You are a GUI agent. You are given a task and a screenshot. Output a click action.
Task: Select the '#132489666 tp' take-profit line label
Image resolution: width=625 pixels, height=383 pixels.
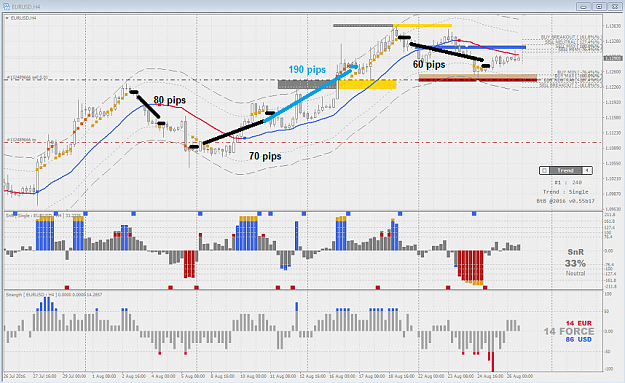pyautogui.click(x=21, y=140)
